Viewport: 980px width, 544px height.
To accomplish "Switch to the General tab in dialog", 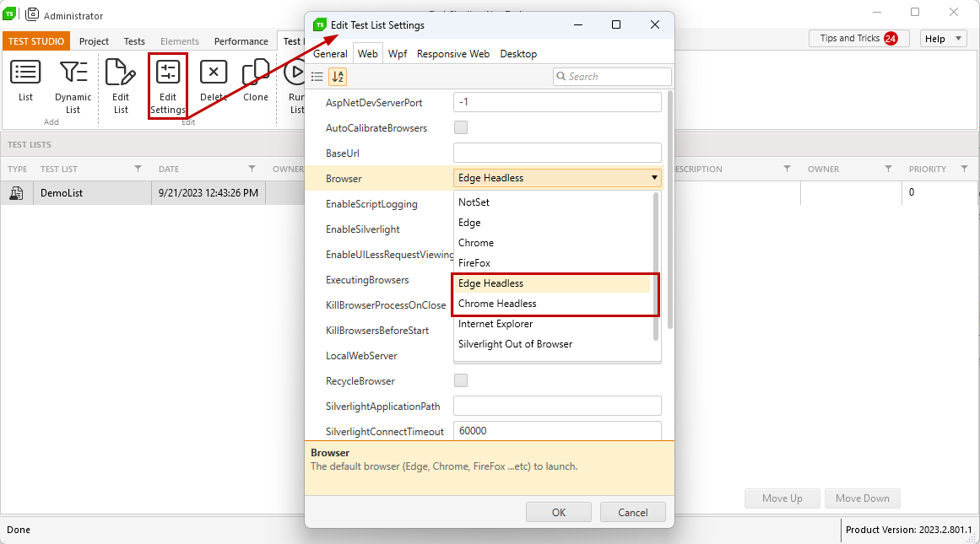I will 330,54.
